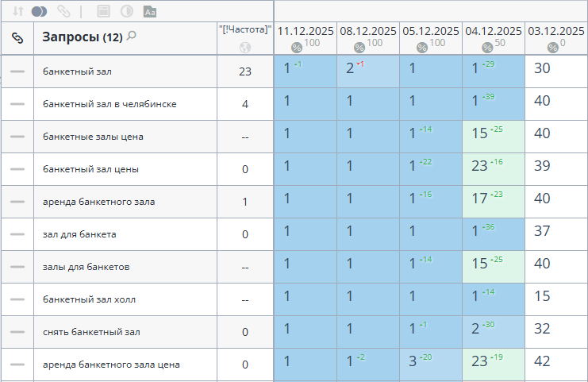The width and height of the screenshot is (588, 382).
Task: Click the grayed chain link toolbar icon
Action: pos(63,11)
